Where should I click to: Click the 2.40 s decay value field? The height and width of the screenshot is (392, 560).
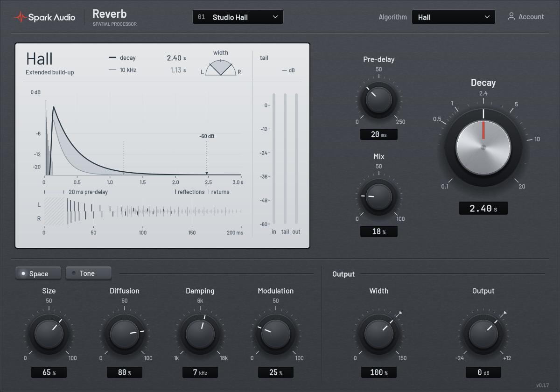[x=483, y=209]
